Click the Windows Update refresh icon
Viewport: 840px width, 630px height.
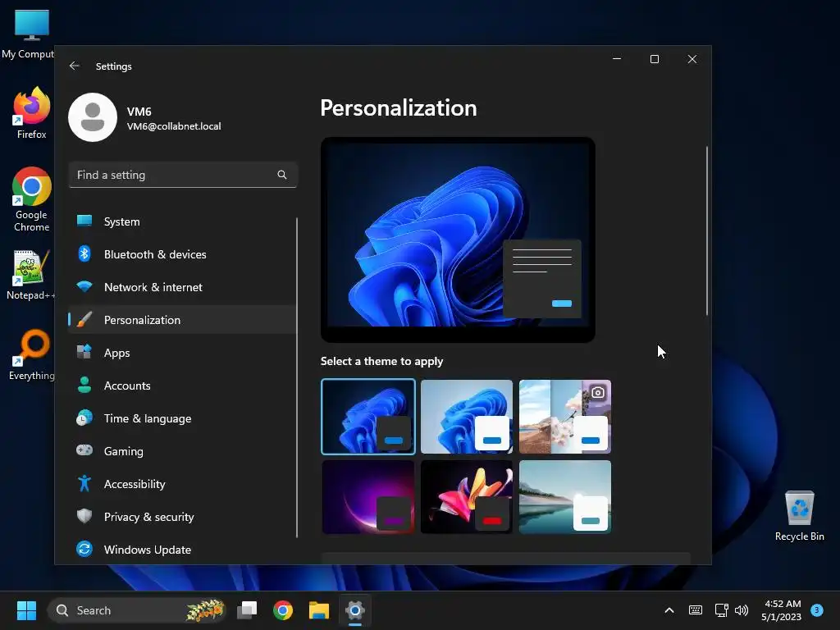(84, 549)
